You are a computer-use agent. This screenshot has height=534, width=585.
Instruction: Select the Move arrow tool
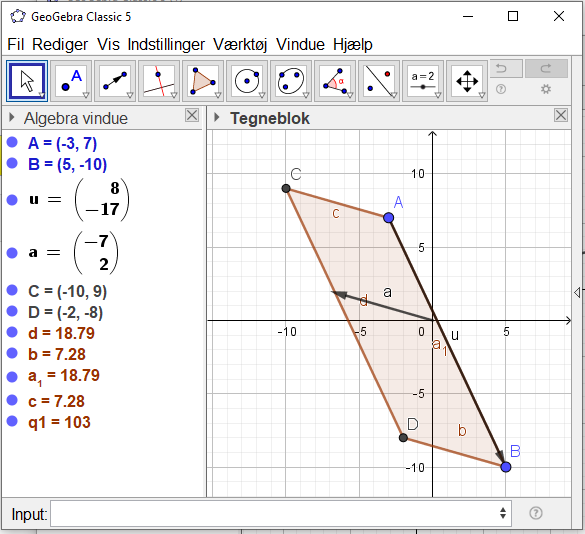click(x=27, y=81)
